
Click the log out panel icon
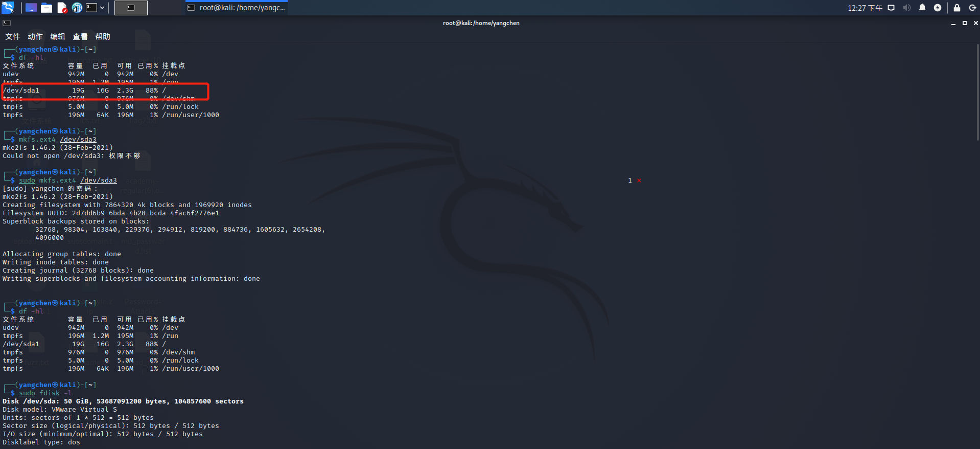972,8
